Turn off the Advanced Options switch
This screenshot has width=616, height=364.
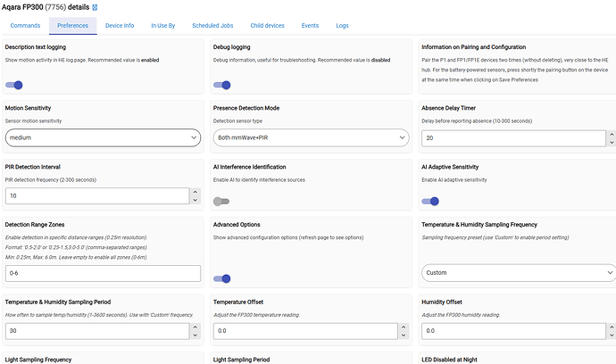pyautogui.click(x=222, y=278)
